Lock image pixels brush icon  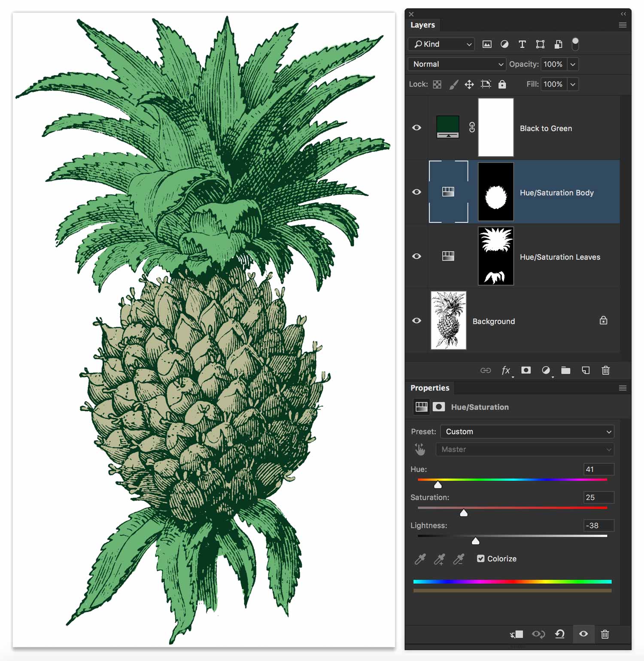453,85
